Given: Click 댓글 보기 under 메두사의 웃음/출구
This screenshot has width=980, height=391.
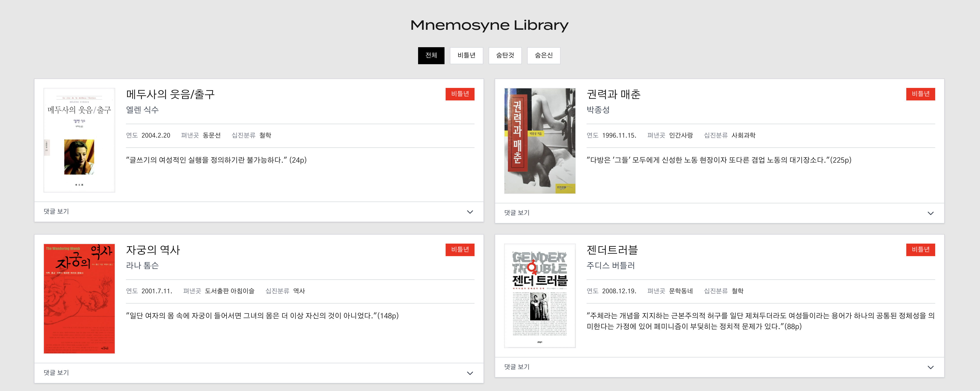Looking at the screenshot, I should coord(56,212).
